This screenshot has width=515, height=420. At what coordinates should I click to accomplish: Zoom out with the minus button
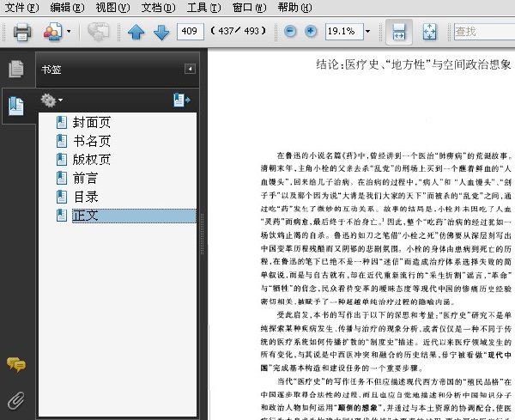[290, 32]
